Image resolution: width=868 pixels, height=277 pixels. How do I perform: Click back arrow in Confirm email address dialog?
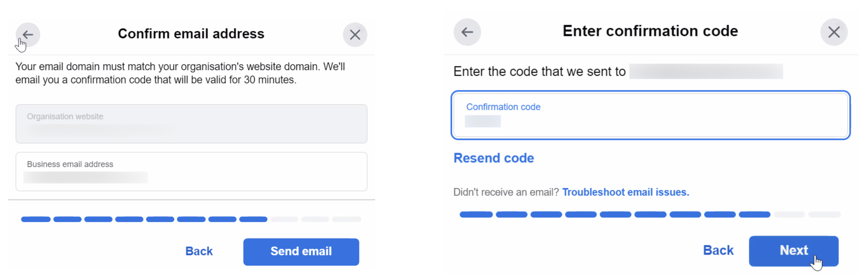point(28,34)
